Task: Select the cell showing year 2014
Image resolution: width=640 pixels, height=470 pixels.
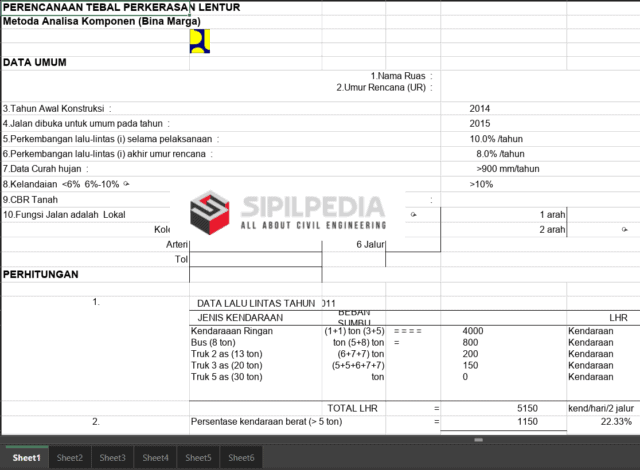Action: tap(481, 108)
